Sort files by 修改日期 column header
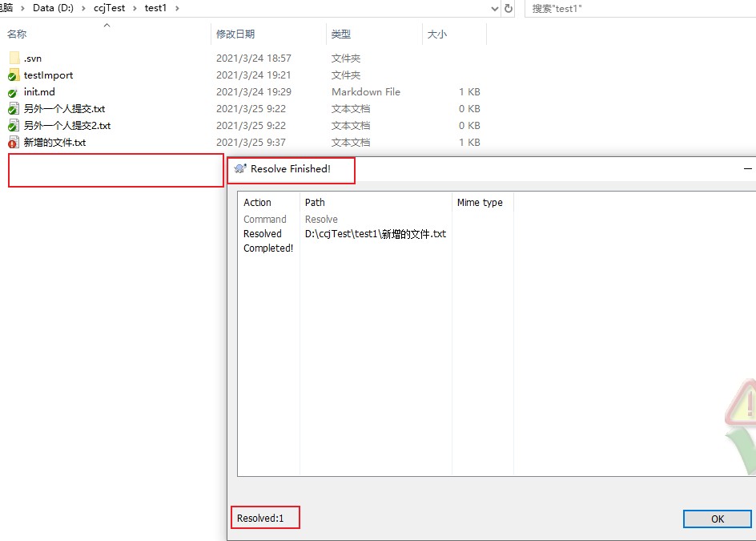756x541 pixels. pyautogui.click(x=235, y=34)
